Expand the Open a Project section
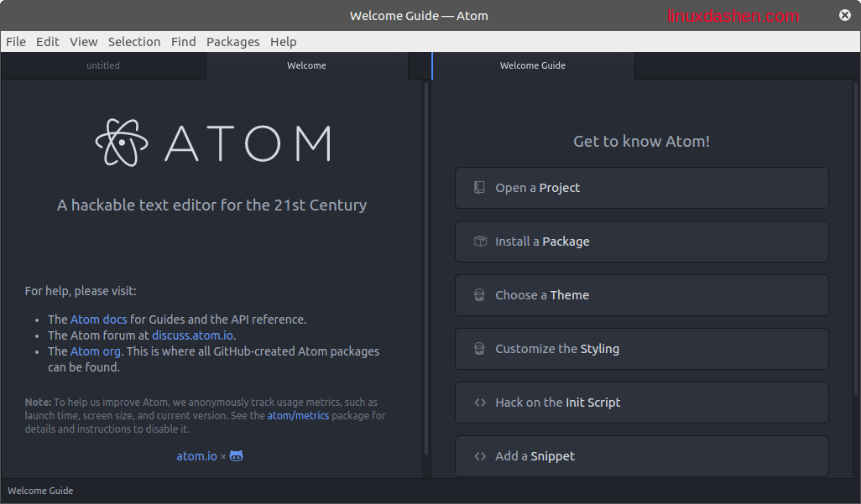The image size is (861, 504). click(x=641, y=188)
